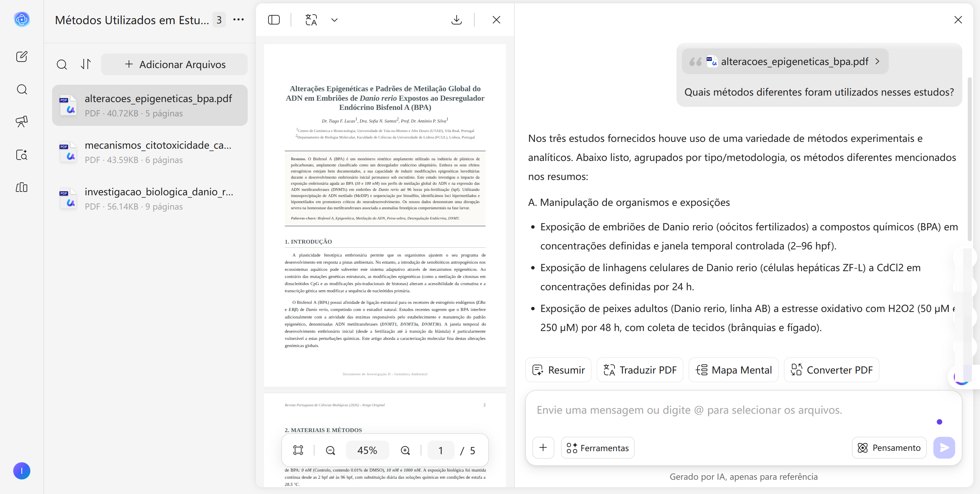Open the Ferramentas tools menu
The width and height of the screenshot is (980, 494).
[598, 448]
